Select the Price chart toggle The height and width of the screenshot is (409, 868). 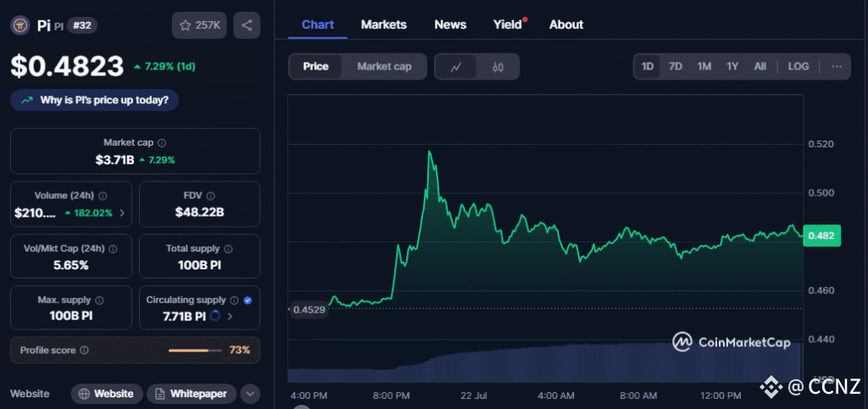coord(315,66)
